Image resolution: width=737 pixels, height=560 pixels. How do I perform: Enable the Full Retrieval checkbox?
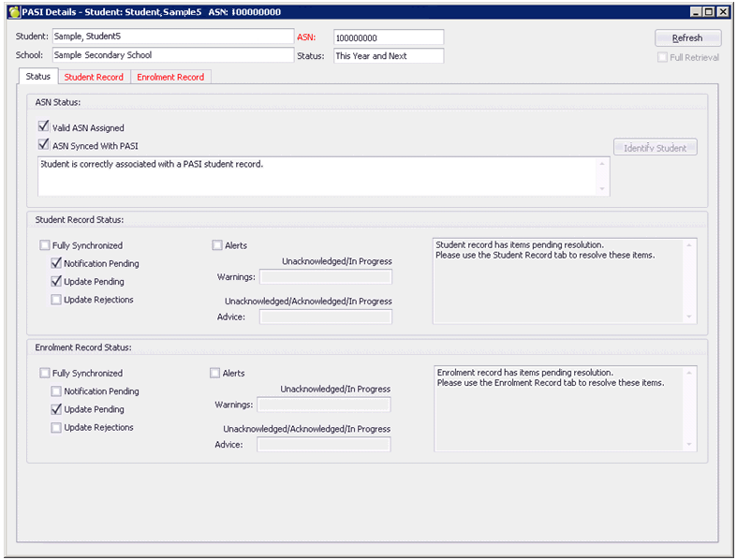(x=662, y=57)
